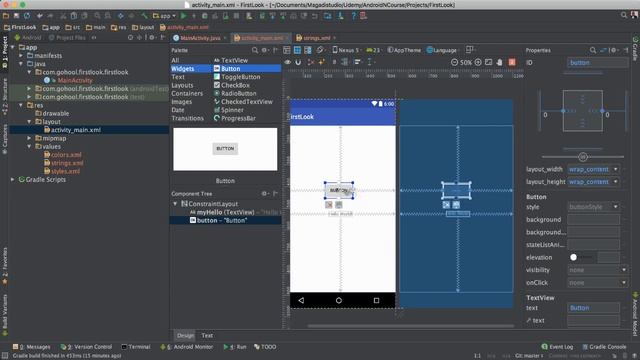Image resolution: width=640 pixels, height=360 pixels.
Task: Pick CheckedTextView from the palette
Action: pyautogui.click(x=243, y=102)
